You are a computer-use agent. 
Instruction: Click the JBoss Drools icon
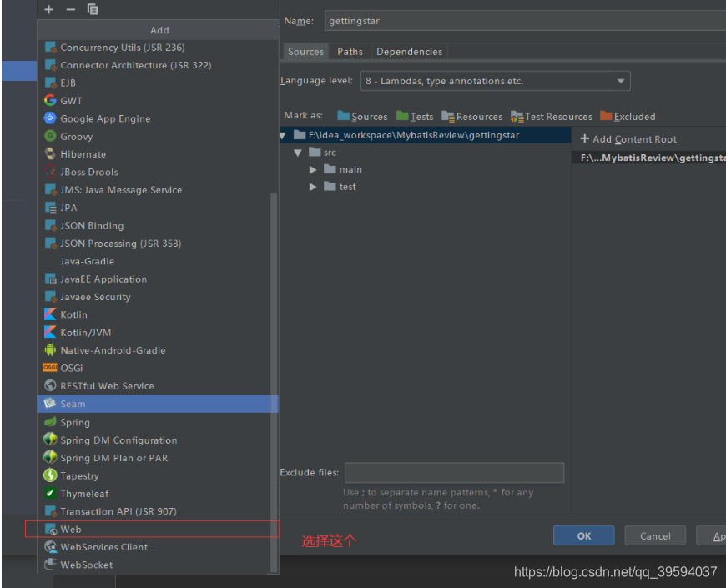point(50,172)
